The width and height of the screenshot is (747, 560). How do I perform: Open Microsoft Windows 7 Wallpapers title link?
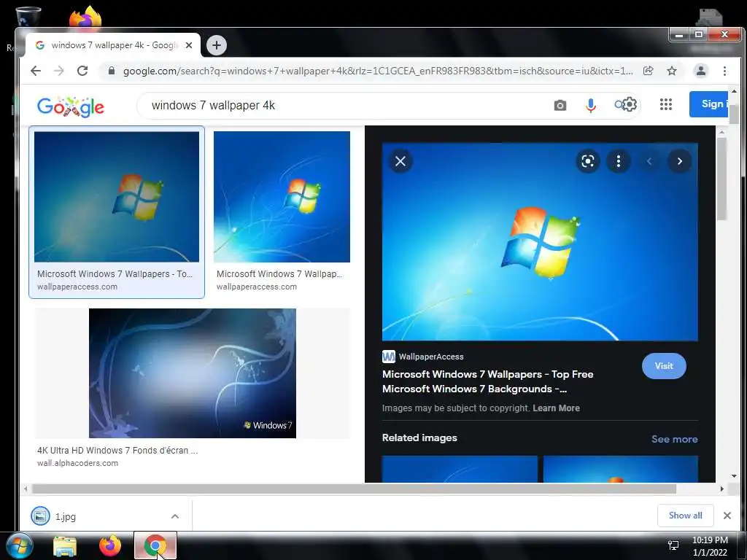488,381
